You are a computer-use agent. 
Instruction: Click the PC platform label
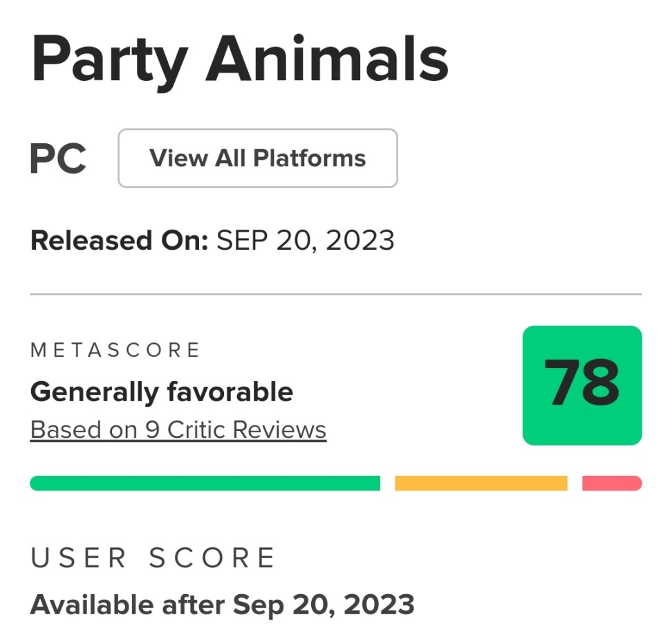point(58,158)
